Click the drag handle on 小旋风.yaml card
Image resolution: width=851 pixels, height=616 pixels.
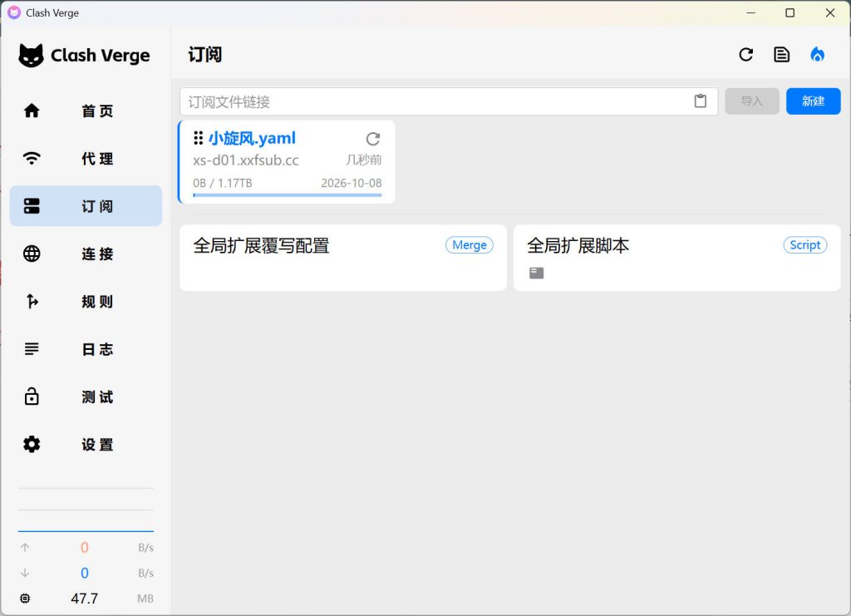[x=198, y=138]
